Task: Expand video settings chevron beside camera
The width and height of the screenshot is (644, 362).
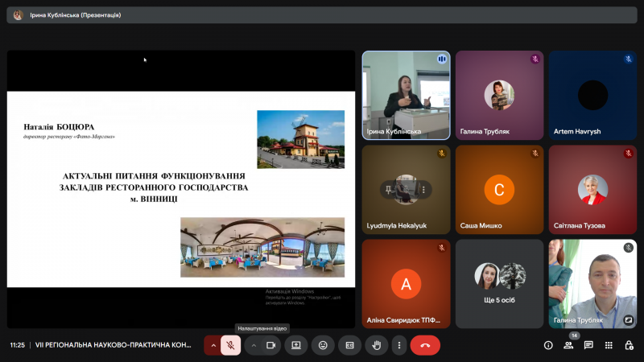Action: pos(254,345)
